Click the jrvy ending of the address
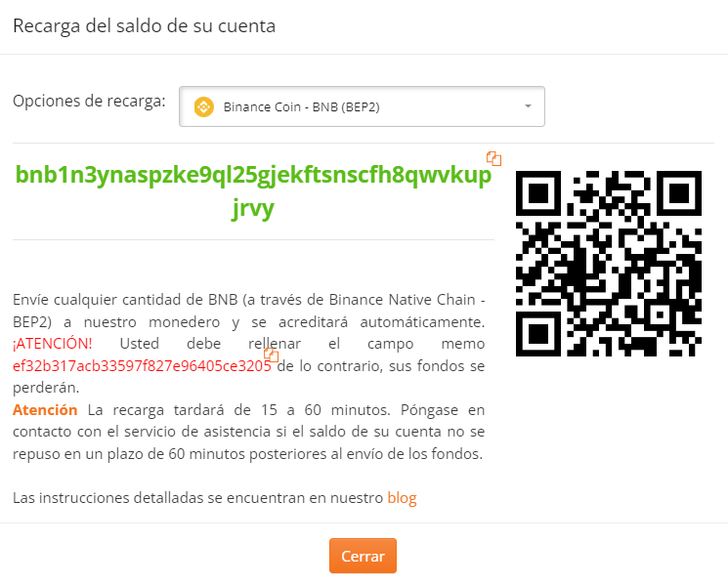 (253, 208)
